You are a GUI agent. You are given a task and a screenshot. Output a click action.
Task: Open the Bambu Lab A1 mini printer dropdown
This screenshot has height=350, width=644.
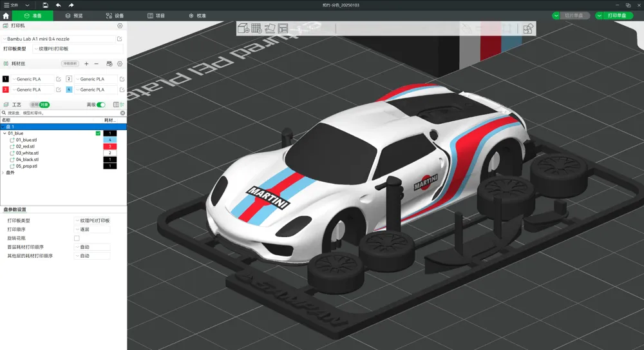[x=59, y=39]
